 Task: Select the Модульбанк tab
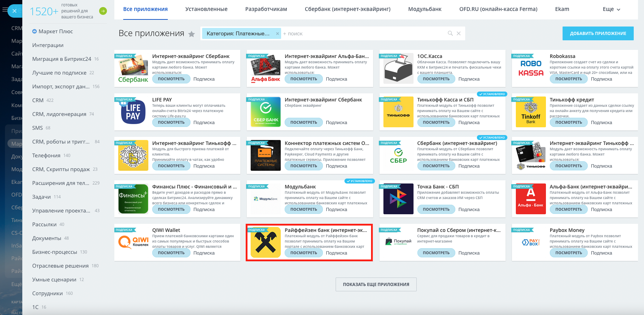[425, 9]
